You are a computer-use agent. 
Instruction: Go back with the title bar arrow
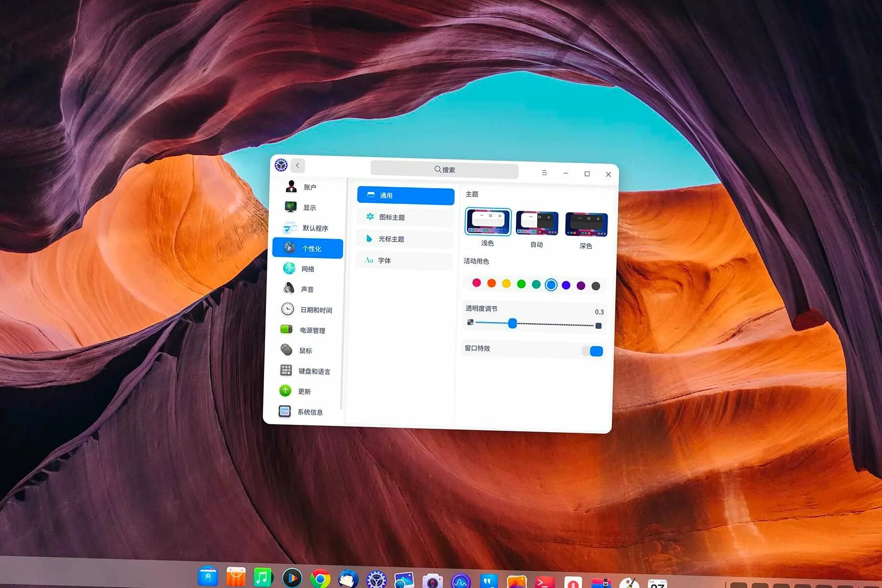(297, 166)
